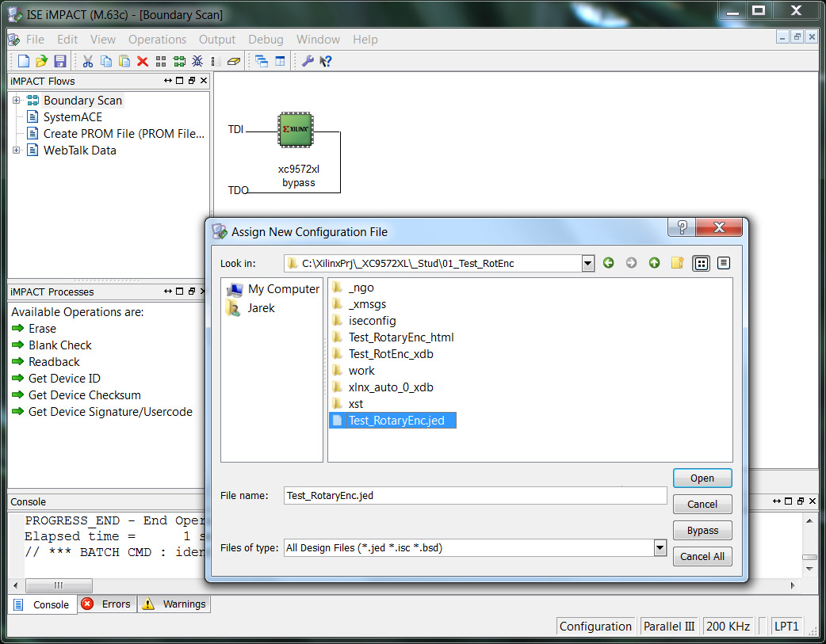This screenshot has width=826, height=644.
Task: Open the Edit menu
Action: click(67, 40)
